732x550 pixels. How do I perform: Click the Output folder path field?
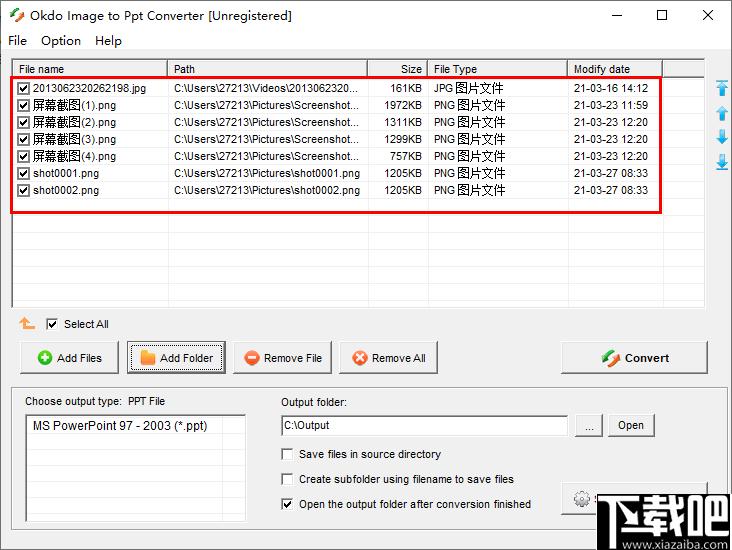[x=424, y=425]
